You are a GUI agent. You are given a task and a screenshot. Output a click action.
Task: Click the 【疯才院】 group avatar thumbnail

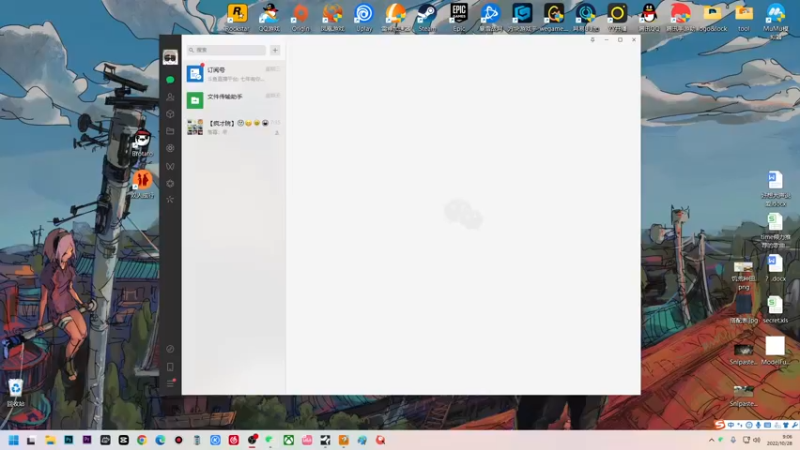[195, 127]
